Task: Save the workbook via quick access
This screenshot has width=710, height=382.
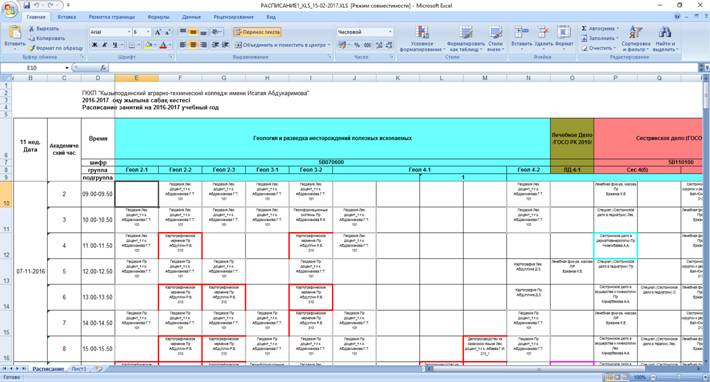Action: click(x=27, y=5)
